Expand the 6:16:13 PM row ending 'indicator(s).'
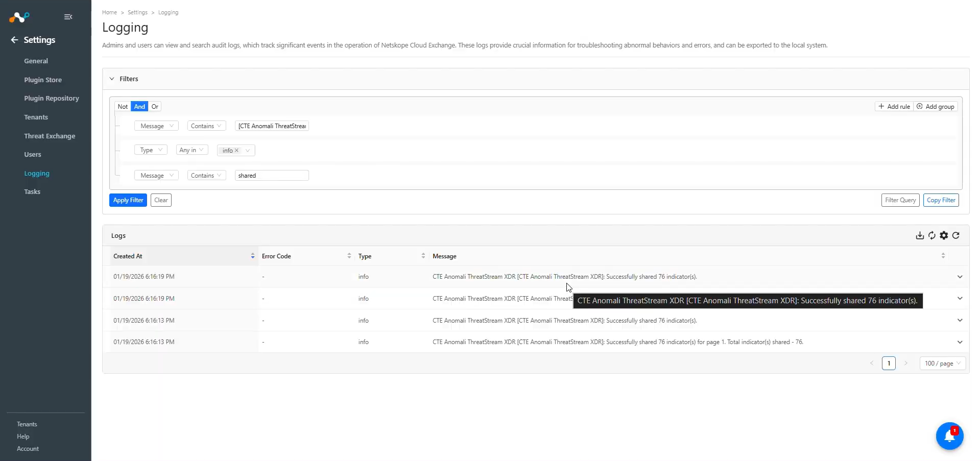 (960, 320)
